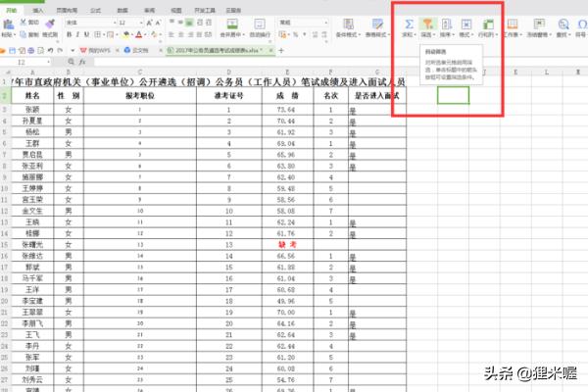
Task: Open the font name dropdown
Action: (x=115, y=23)
